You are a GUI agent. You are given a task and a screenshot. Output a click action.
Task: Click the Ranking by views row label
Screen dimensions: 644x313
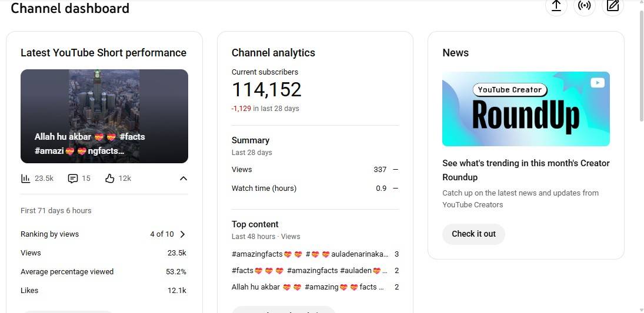(49, 234)
